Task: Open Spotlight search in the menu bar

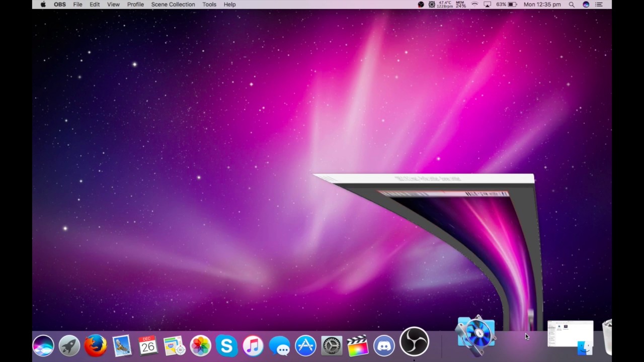Action: pyautogui.click(x=572, y=4)
